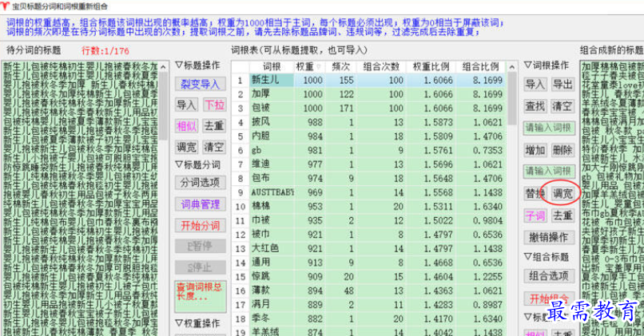Open 词典管理
The image size is (644, 336).
coord(201,204)
